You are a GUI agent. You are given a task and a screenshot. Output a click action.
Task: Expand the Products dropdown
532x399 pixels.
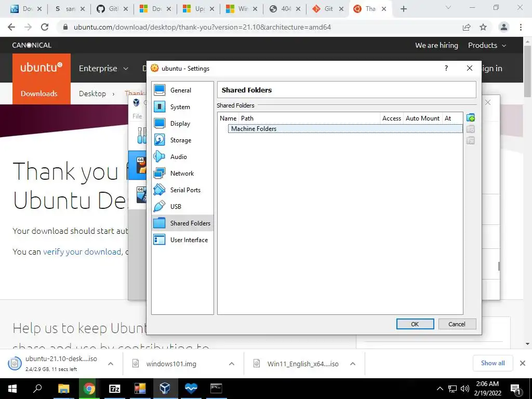[487, 45]
